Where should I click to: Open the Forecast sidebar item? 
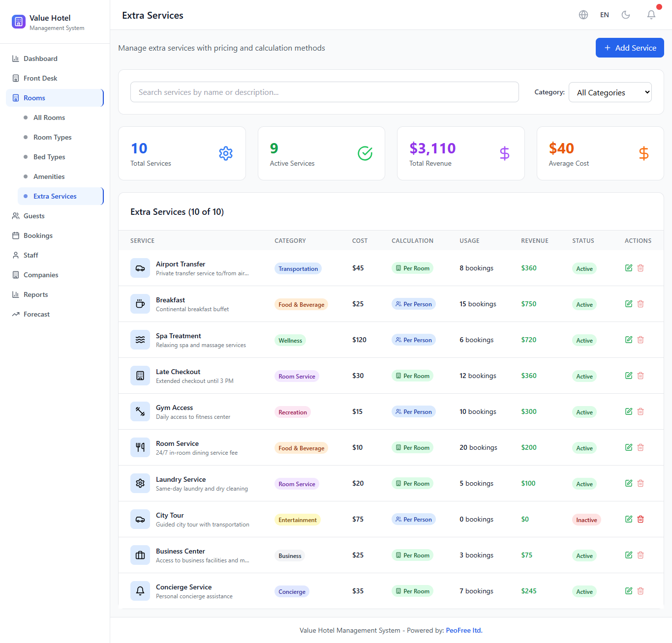36,314
